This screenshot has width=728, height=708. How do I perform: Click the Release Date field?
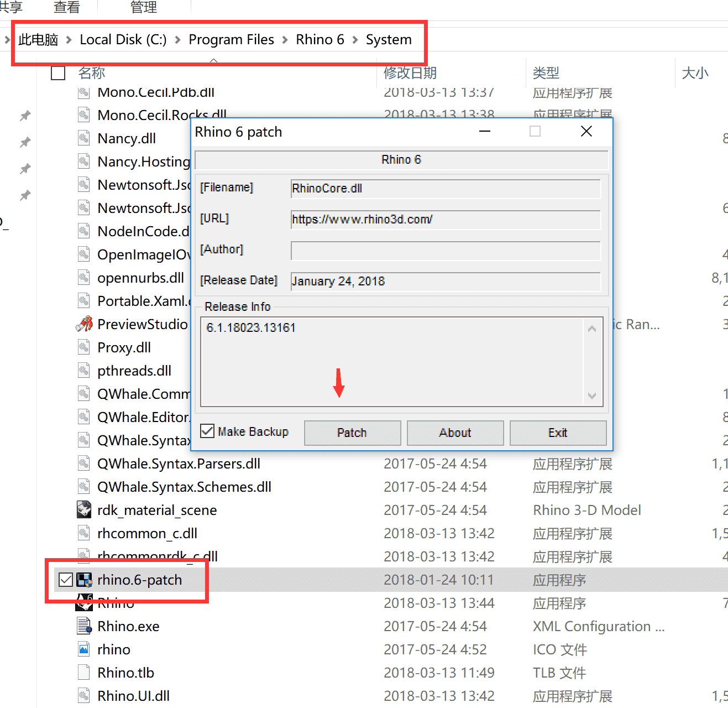[x=446, y=282]
